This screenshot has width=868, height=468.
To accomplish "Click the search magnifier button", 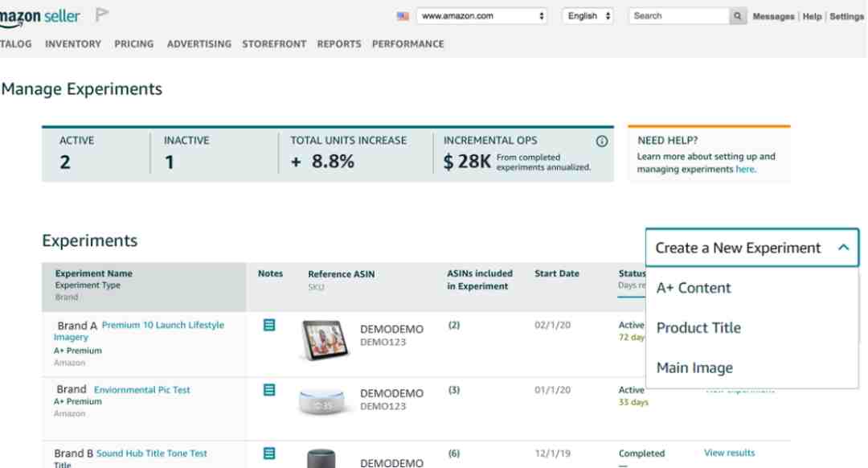I will point(737,16).
